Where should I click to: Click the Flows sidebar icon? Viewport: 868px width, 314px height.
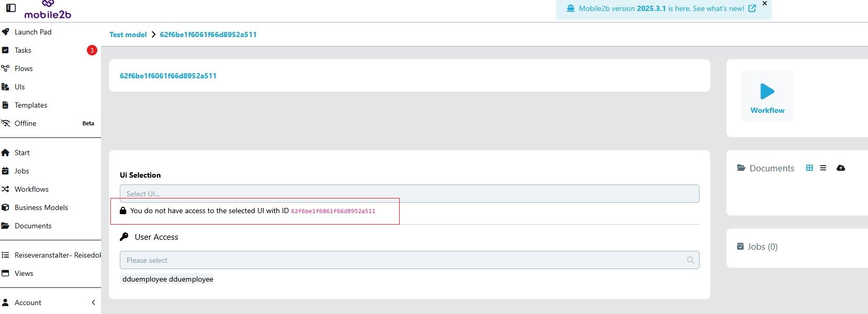point(6,68)
